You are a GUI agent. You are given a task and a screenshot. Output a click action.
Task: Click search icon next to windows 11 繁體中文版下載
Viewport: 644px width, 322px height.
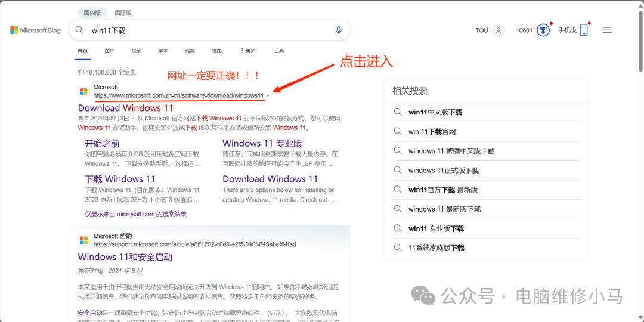click(x=397, y=151)
